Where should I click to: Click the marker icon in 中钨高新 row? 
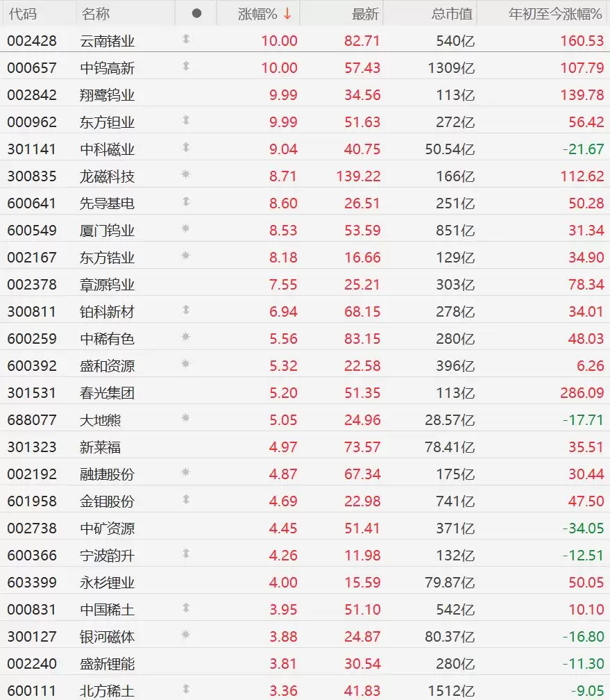[x=186, y=67]
